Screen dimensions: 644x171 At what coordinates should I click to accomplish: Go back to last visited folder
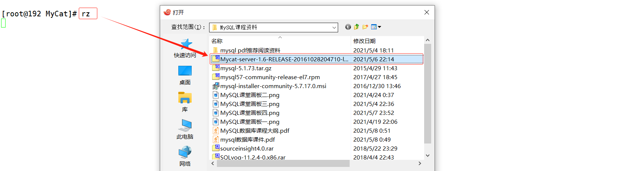pos(348,27)
